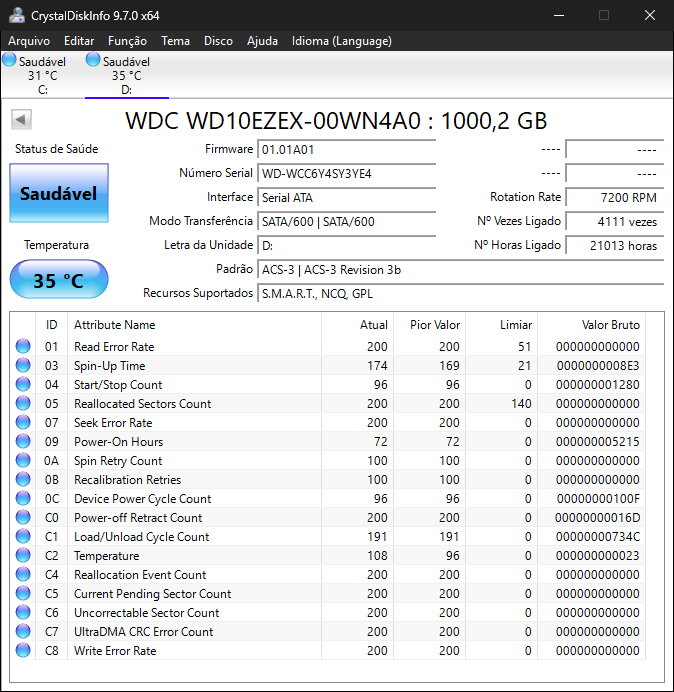The image size is (674, 692).
Task: Click status icon for UltraDMA CRC Error Count
Action: (x=23, y=632)
